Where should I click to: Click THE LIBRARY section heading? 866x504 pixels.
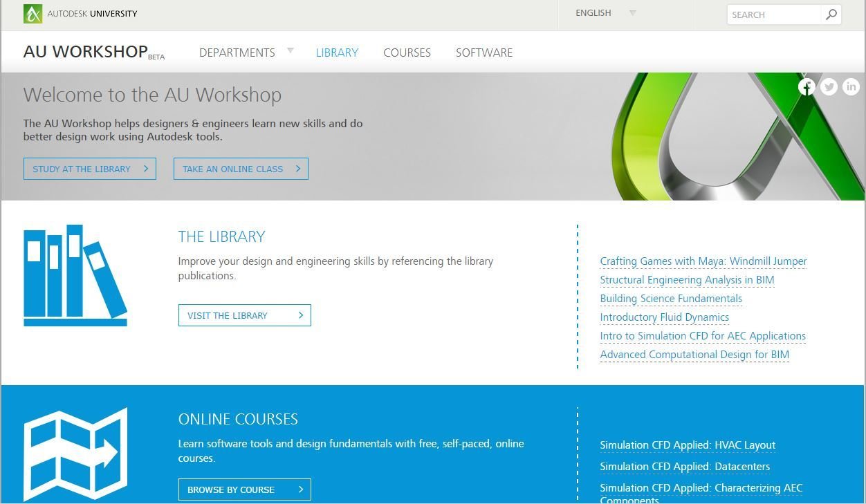tap(222, 236)
